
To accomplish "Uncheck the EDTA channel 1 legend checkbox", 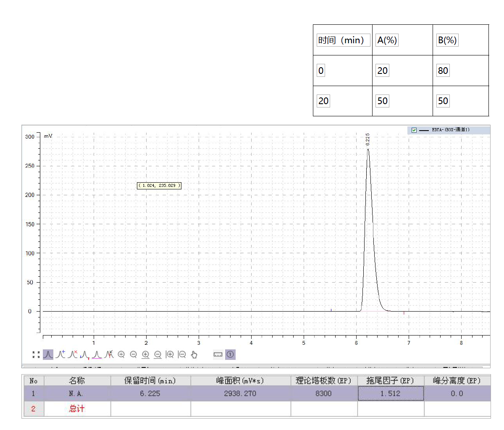I will pos(414,130).
